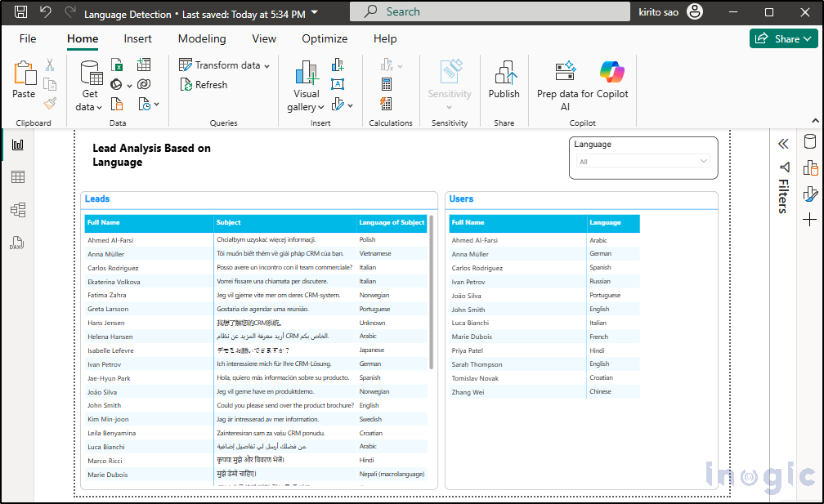824x504 pixels.
Task: Open the kirito sao account avatar
Action: coord(695,12)
